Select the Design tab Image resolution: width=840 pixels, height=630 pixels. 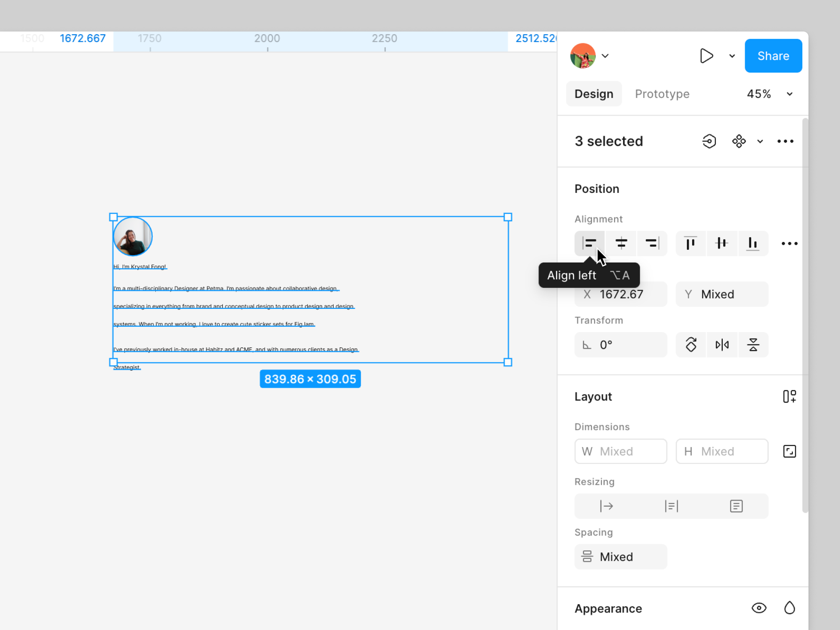[x=594, y=94]
